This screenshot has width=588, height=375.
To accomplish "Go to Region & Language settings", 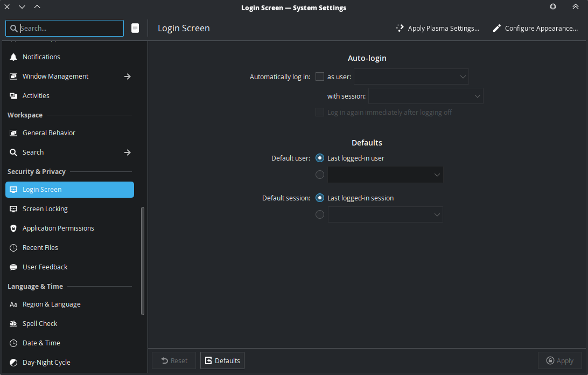I will 51,304.
